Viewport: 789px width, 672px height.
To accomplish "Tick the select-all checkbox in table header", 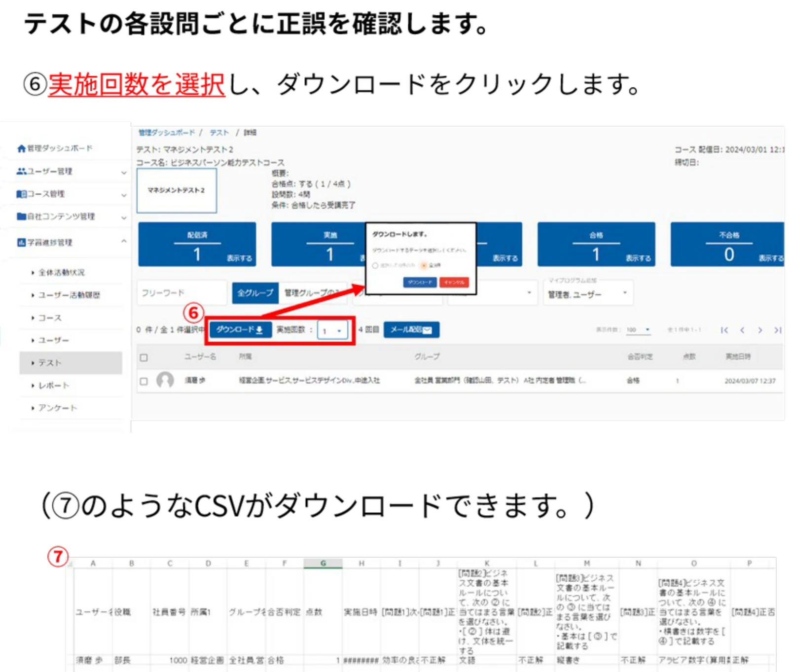I will [x=144, y=357].
